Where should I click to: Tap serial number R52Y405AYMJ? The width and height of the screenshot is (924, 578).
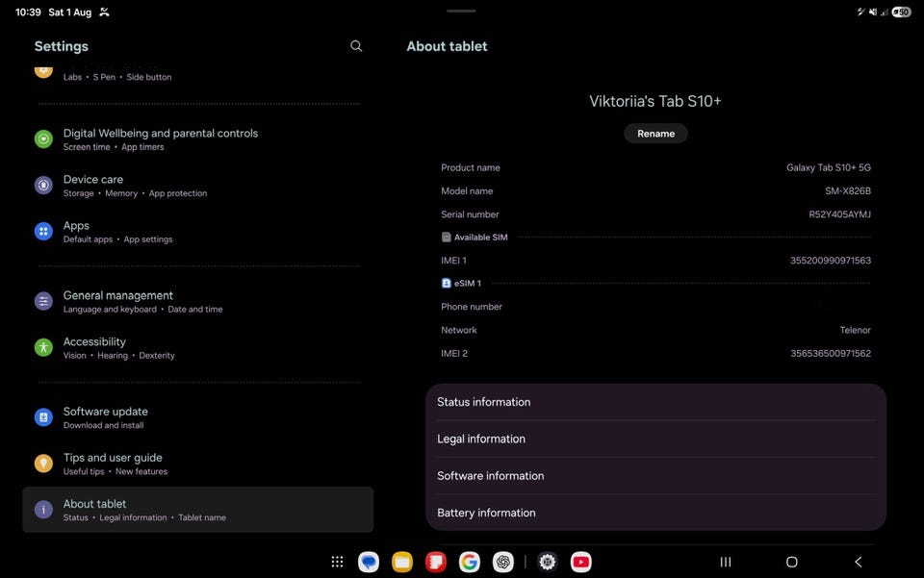839,214
